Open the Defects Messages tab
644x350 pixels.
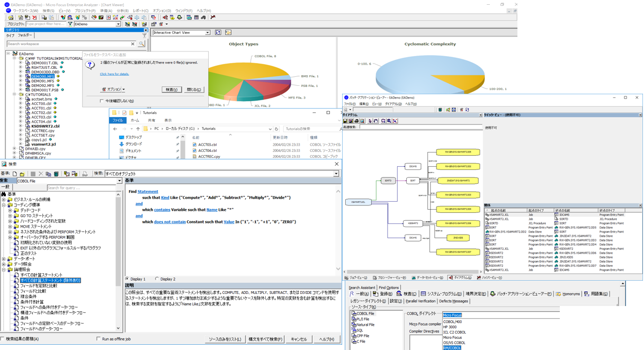453,301
